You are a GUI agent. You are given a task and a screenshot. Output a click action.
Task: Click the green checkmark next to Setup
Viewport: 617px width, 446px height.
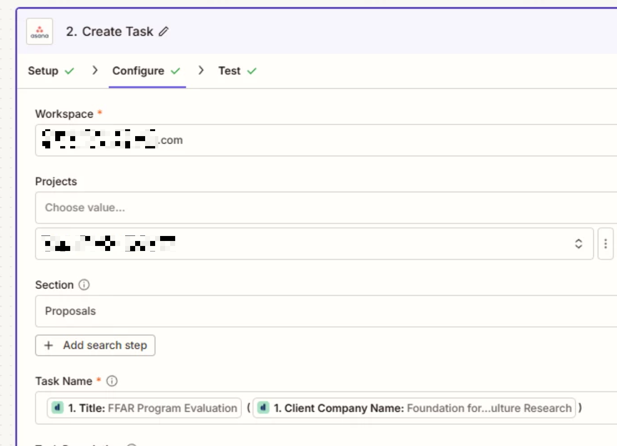pyautogui.click(x=69, y=71)
